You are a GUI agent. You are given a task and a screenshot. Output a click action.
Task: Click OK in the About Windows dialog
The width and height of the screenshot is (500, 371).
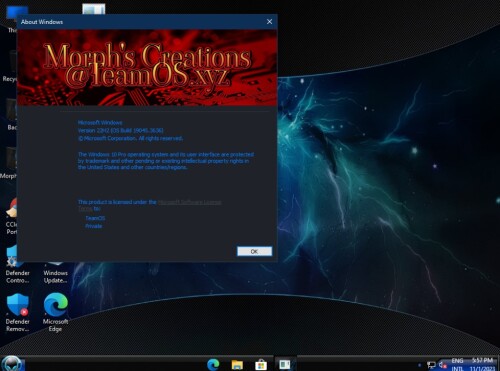coord(254,251)
